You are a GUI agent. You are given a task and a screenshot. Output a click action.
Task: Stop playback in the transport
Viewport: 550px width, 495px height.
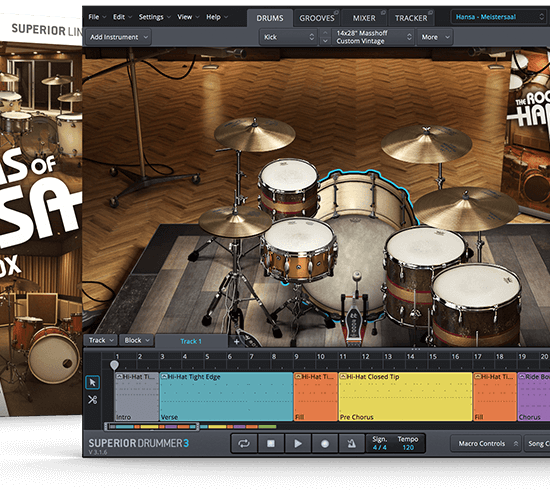tap(271, 444)
